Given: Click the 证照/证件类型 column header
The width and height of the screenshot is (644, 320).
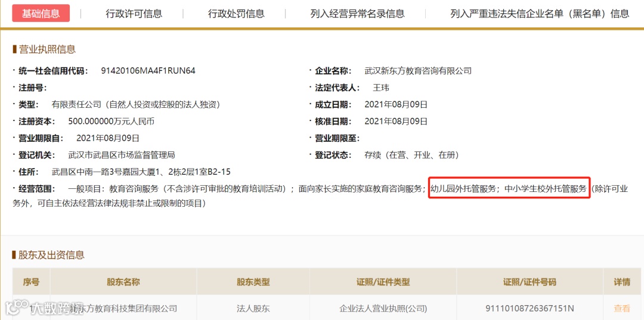Looking at the screenshot, I should click(x=383, y=282).
